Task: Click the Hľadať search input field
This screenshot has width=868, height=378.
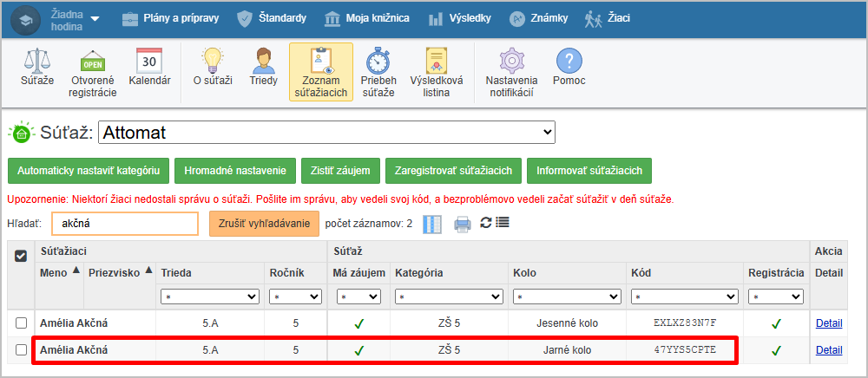Action: tap(124, 224)
